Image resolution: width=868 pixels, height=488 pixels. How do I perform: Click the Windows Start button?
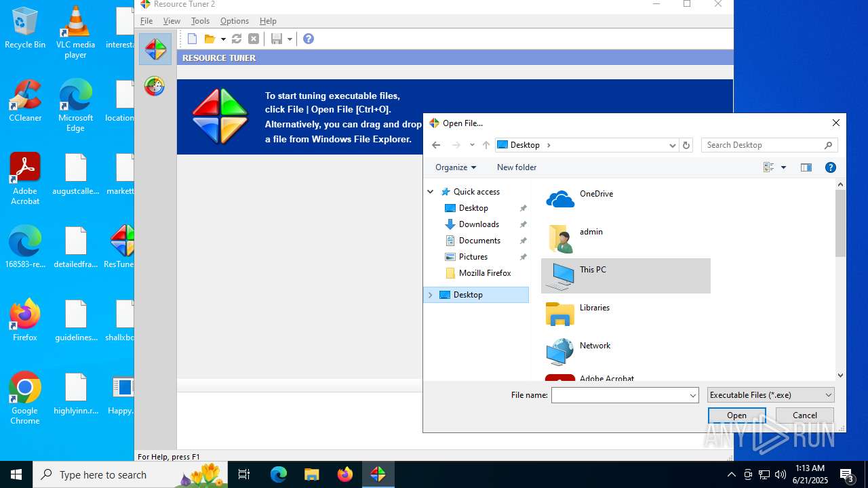tap(16, 474)
